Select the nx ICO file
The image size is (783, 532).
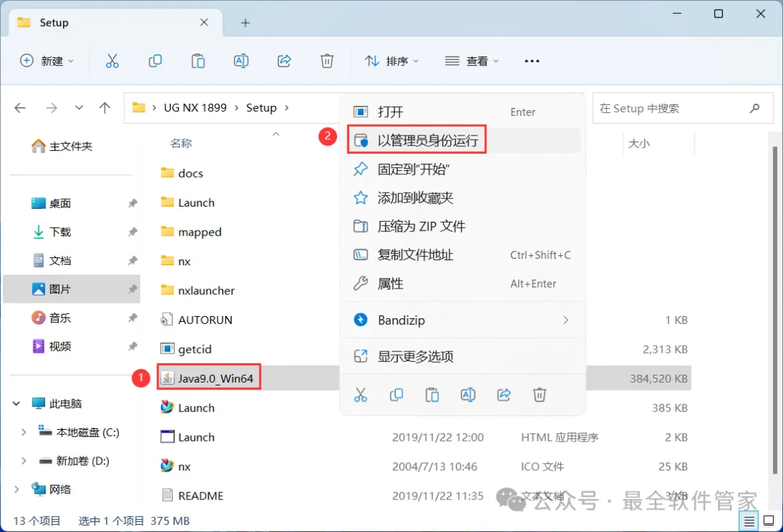[x=175, y=466]
